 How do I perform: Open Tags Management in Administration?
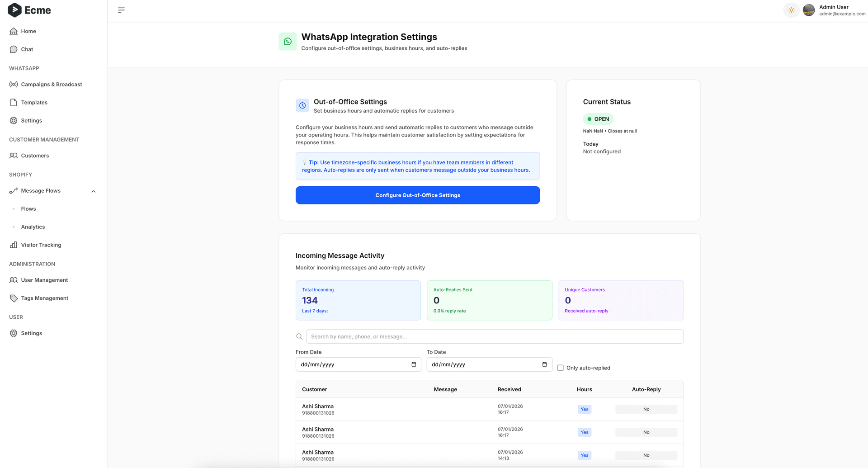[x=44, y=298]
